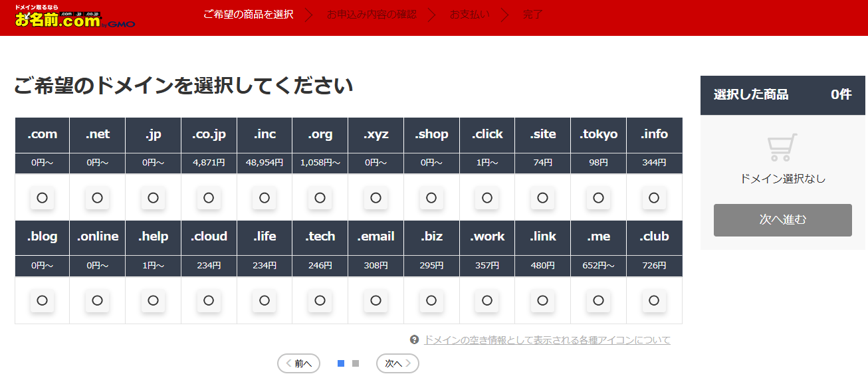868x380 pixels.
Task: Click the gray second-page indicator square
Action: pos(356,363)
